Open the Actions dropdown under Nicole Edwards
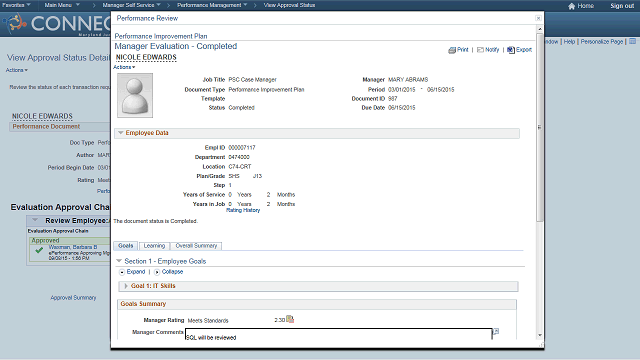 click(124, 67)
